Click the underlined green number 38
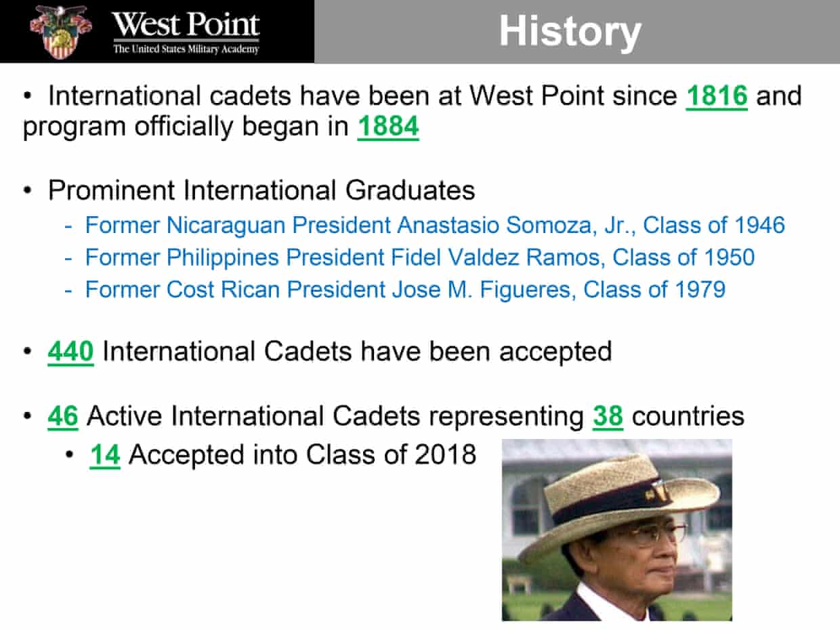 pos(608,417)
